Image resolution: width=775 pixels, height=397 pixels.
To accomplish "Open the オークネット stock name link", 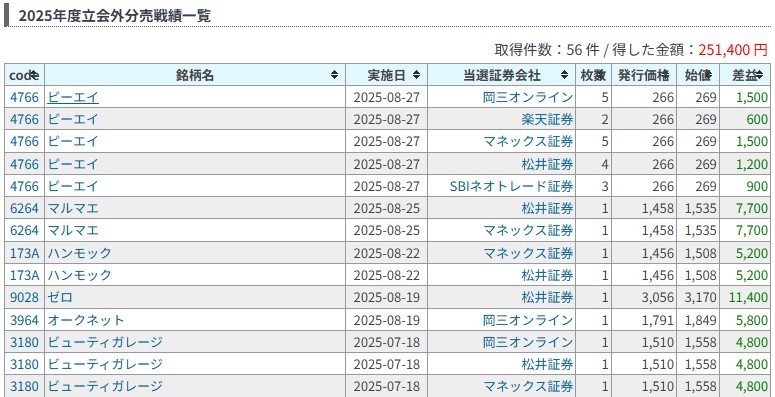I will (86, 320).
